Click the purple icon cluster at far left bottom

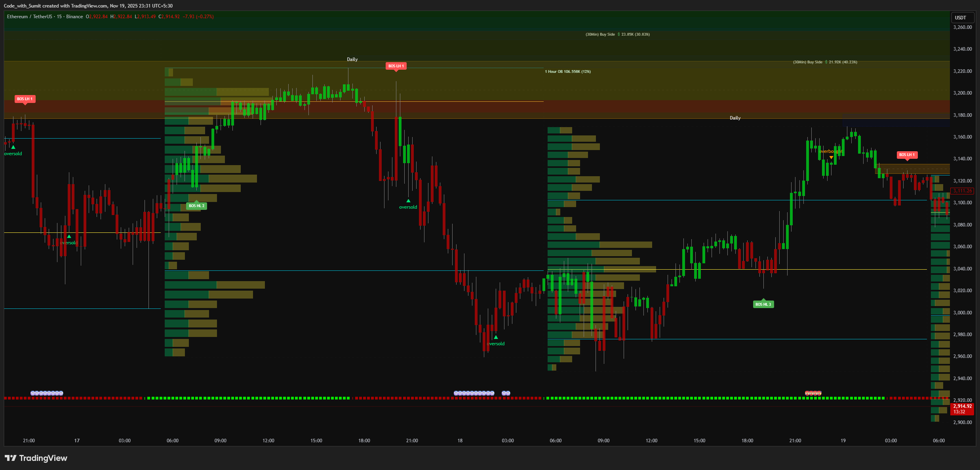coord(47,393)
